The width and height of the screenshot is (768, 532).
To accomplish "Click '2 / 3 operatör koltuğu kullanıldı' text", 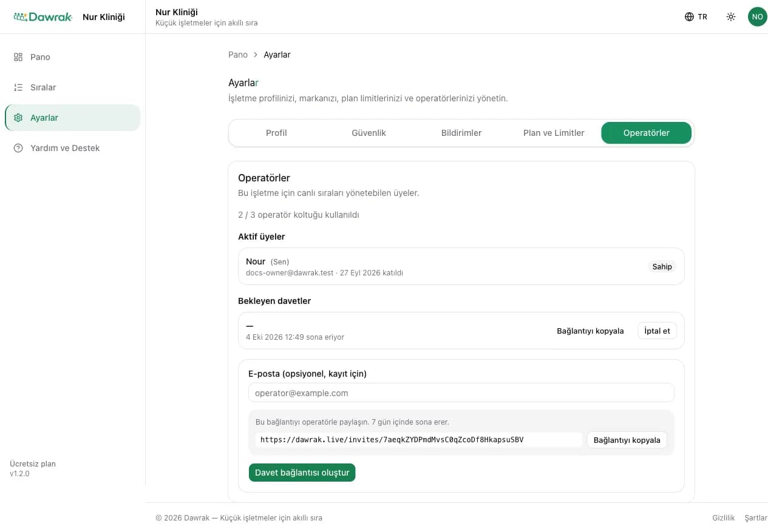I will point(299,215).
